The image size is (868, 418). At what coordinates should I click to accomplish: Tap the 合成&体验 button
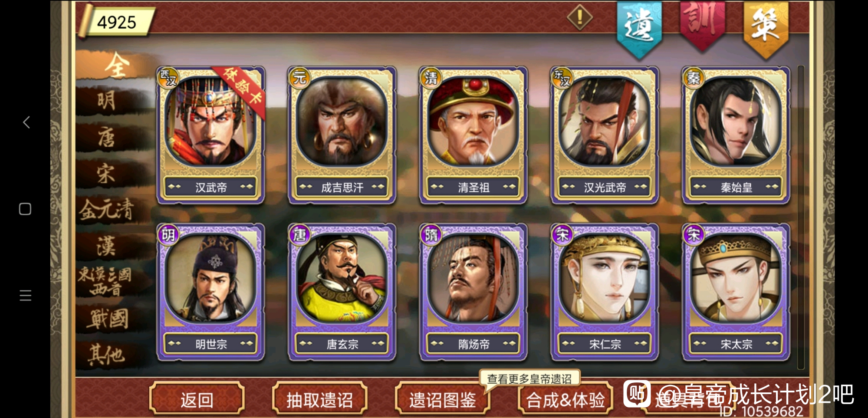click(565, 399)
